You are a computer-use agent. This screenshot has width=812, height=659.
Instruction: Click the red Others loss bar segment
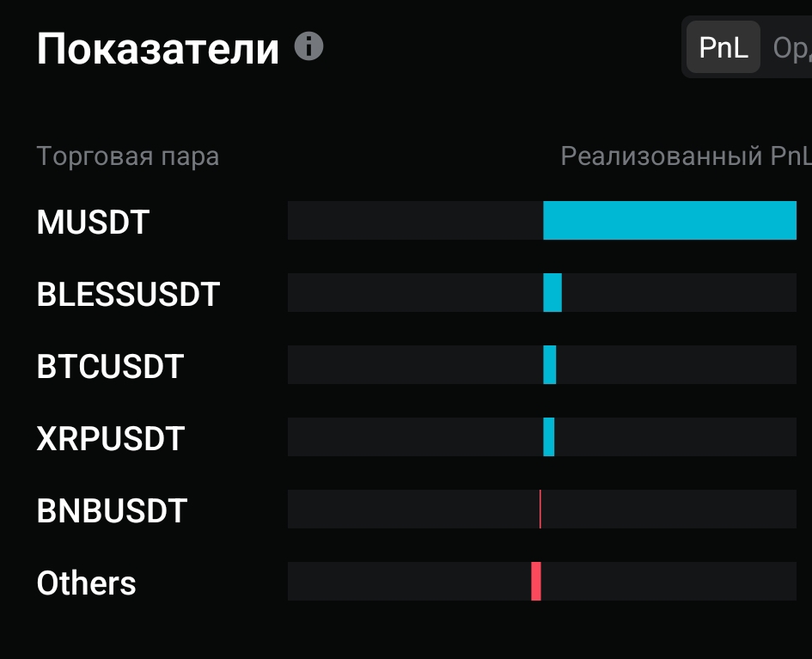[536, 582]
